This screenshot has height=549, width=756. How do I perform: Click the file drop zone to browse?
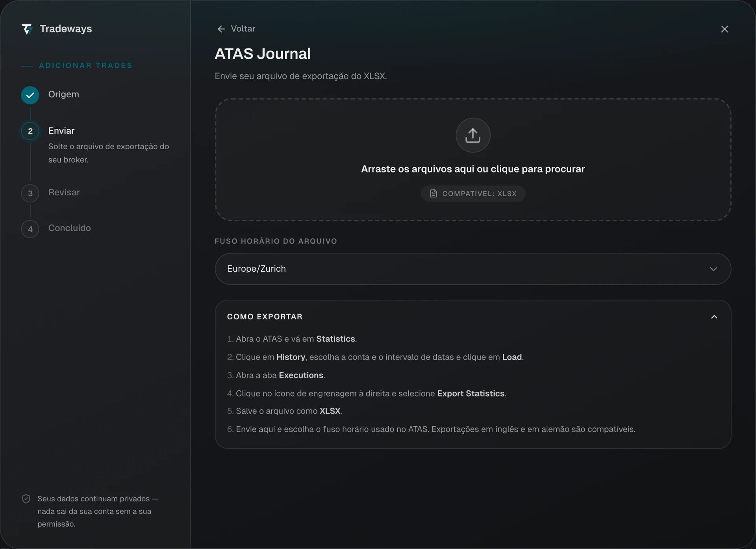473,160
